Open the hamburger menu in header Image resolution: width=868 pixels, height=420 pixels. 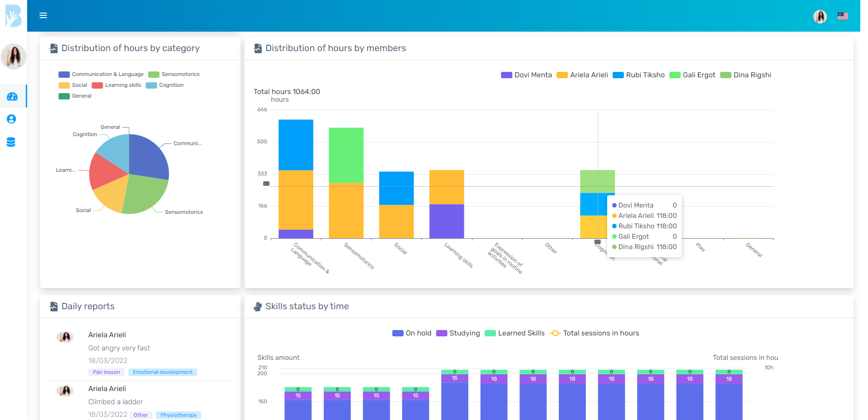43,15
